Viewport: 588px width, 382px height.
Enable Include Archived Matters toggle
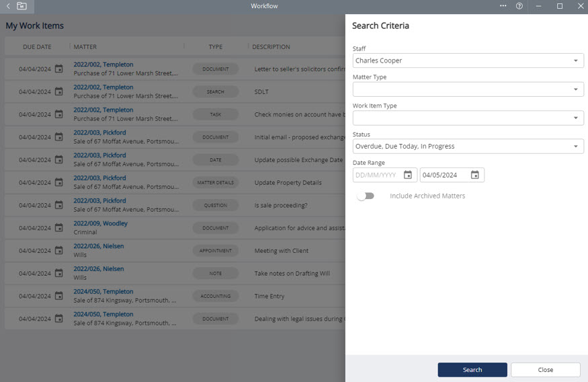point(366,196)
